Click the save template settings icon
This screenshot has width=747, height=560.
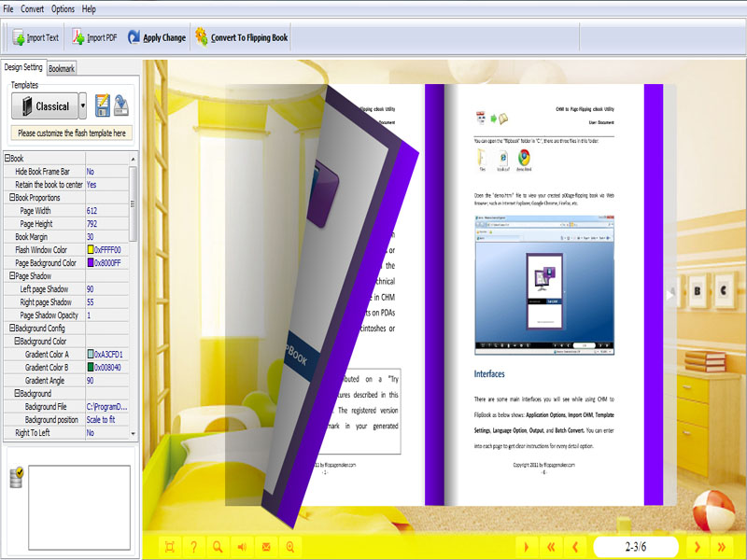102,105
